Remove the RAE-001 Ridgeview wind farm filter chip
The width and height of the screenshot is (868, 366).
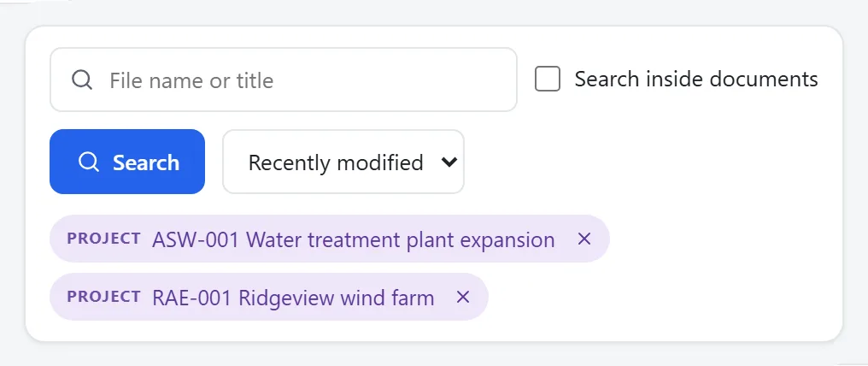(463, 298)
